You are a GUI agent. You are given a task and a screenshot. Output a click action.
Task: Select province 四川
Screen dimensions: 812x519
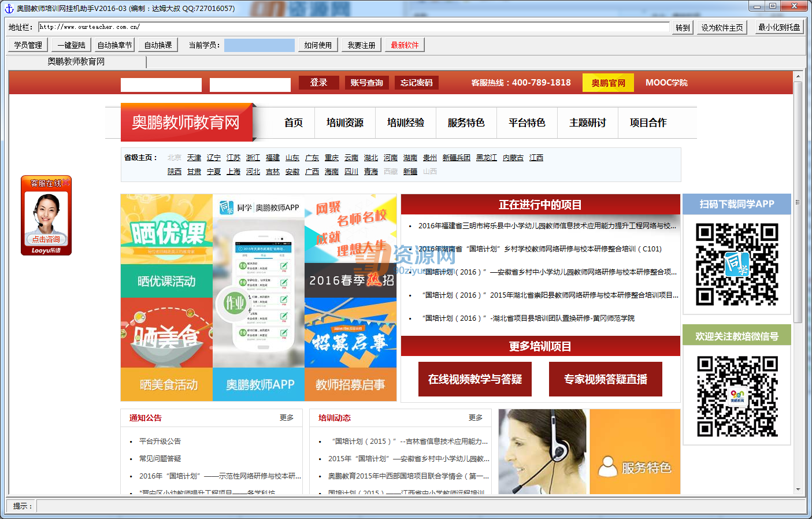pyautogui.click(x=351, y=172)
